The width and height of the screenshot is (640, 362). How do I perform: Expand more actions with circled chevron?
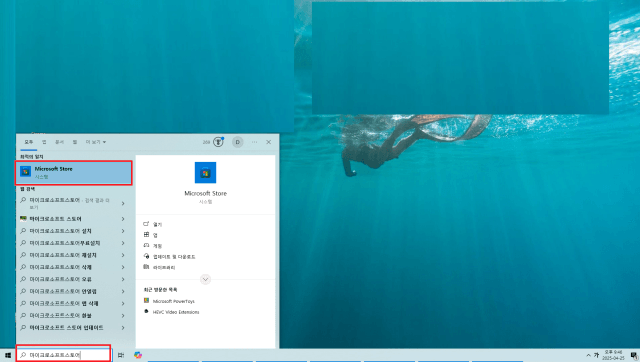point(205,280)
